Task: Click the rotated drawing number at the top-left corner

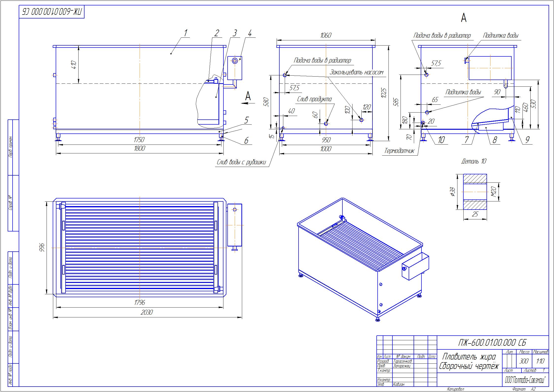Action: tap(52, 12)
